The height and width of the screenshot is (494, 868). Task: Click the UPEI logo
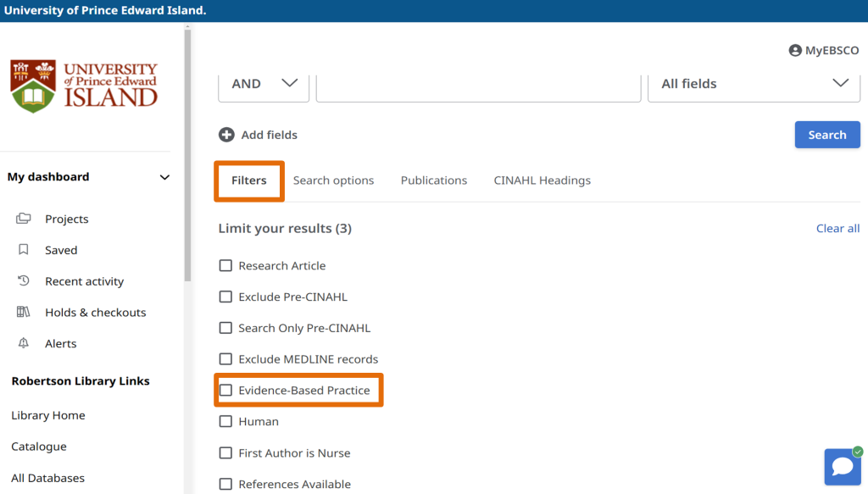84,86
